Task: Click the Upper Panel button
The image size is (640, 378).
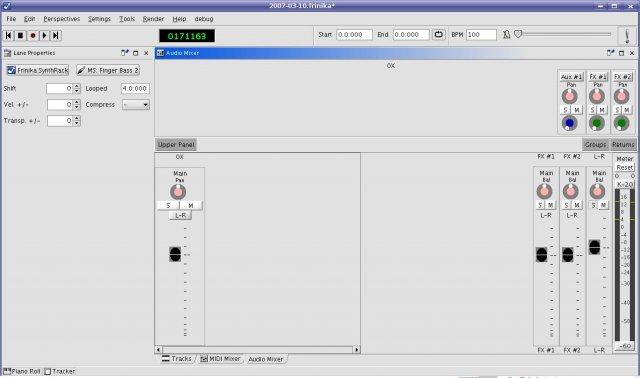Action: click(x=176, y=145)
